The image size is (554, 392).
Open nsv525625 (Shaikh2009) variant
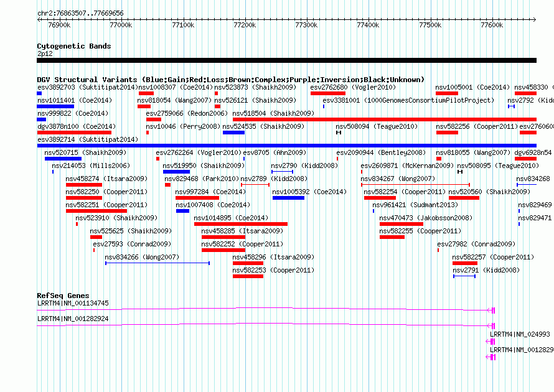tap(131, 231)
